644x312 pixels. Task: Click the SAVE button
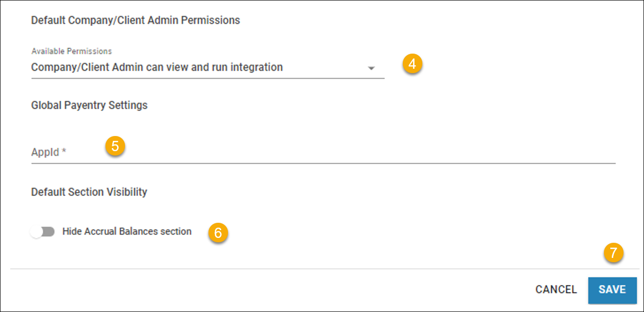coord(613,290)
